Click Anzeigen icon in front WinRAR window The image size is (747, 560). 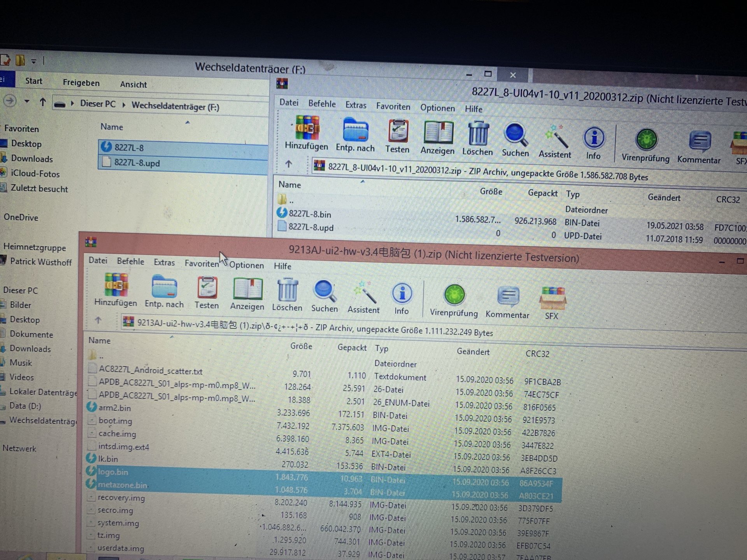[247, 289]
